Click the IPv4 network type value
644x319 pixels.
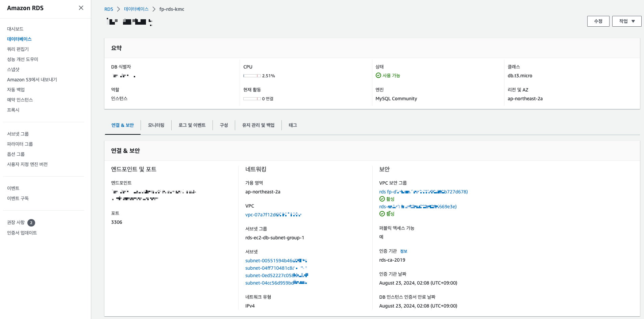[x=250, y=306]
